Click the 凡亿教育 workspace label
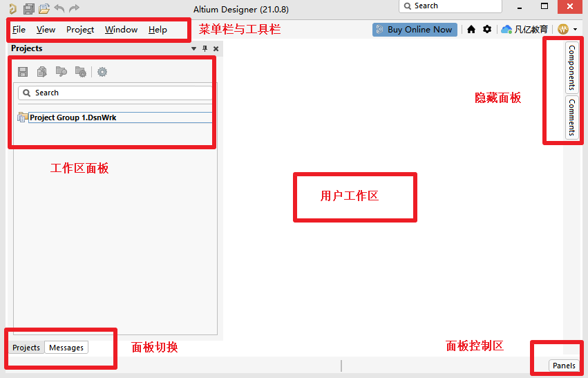Viewport: 588px width, 378px height. pos(531,29)
